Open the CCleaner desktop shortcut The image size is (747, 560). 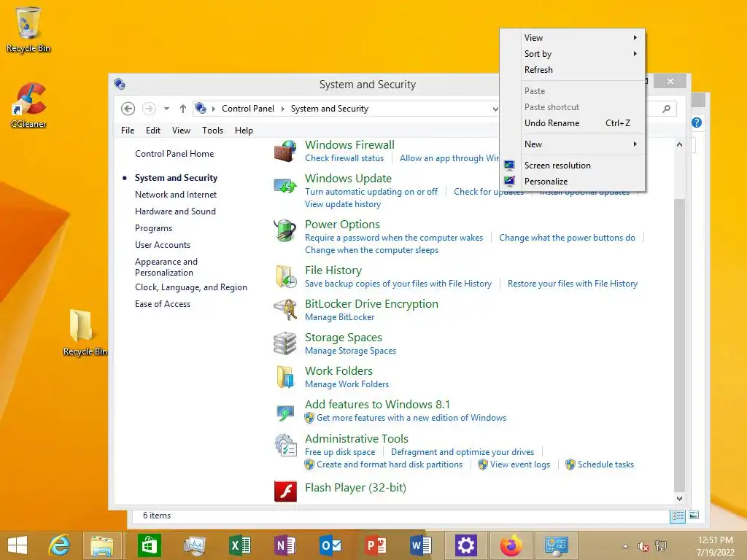point(28,105)
